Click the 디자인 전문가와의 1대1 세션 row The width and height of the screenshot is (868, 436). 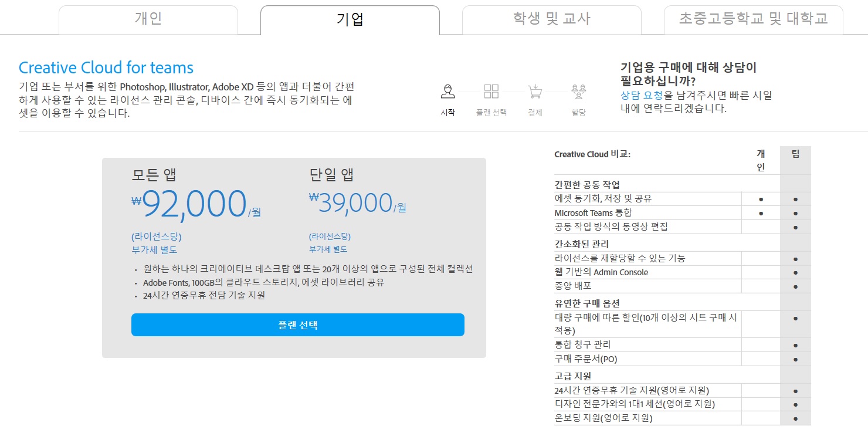pyautogui.click(x=682, y=405)
